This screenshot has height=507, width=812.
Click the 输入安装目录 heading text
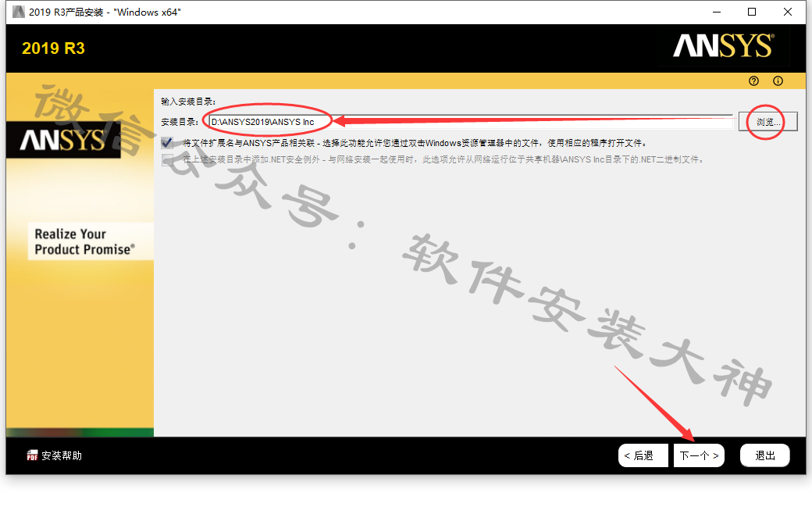[x=188, y=102]
